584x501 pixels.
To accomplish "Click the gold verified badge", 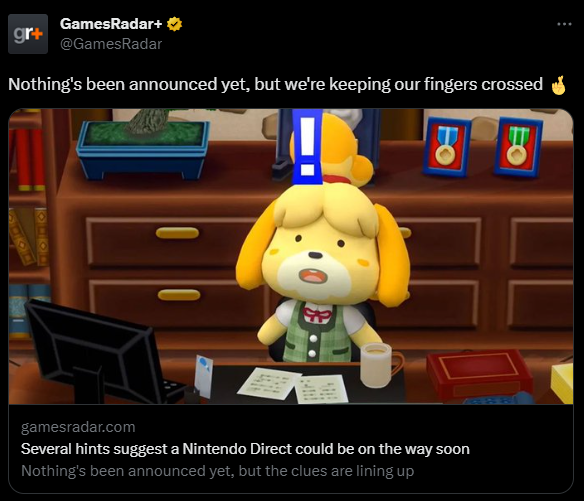I will coord(174,24).
